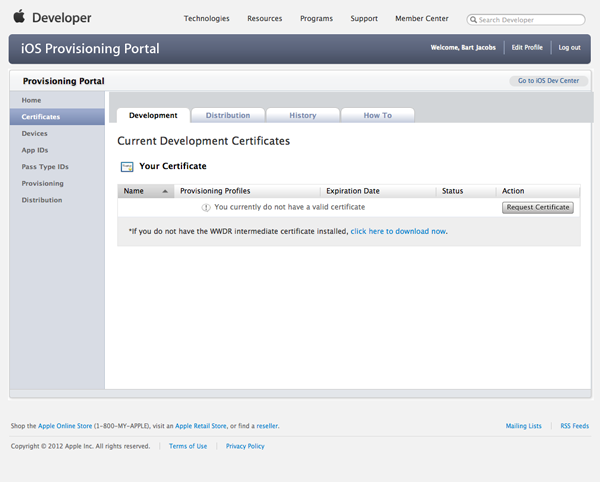
Task: Log out of the portal
Action: [569, 47]
